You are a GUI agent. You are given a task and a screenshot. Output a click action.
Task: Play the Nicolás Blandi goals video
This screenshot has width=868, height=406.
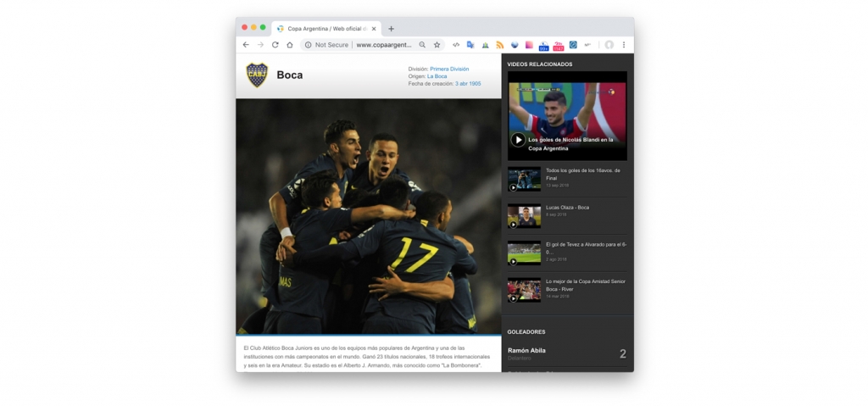click(518, 140)
